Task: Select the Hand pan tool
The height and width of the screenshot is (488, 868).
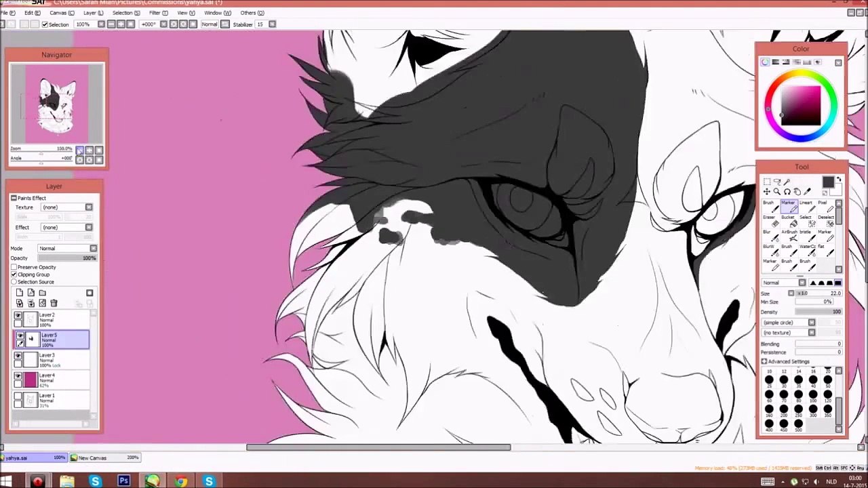Action: (x=797, y=192)
